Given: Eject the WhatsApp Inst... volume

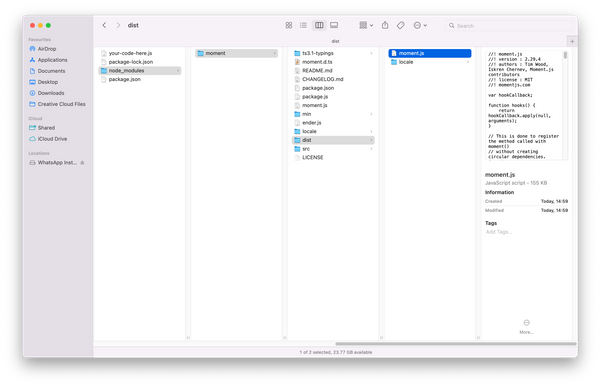Looking at the screenshot, I should click(x=82, y=163).
